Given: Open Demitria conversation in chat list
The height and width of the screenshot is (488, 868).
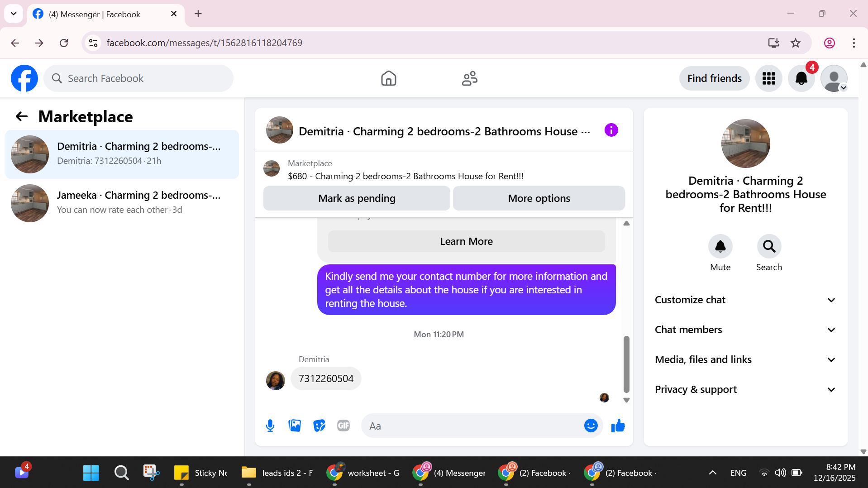Looking at the screenshot, I should tap(122, 154).
